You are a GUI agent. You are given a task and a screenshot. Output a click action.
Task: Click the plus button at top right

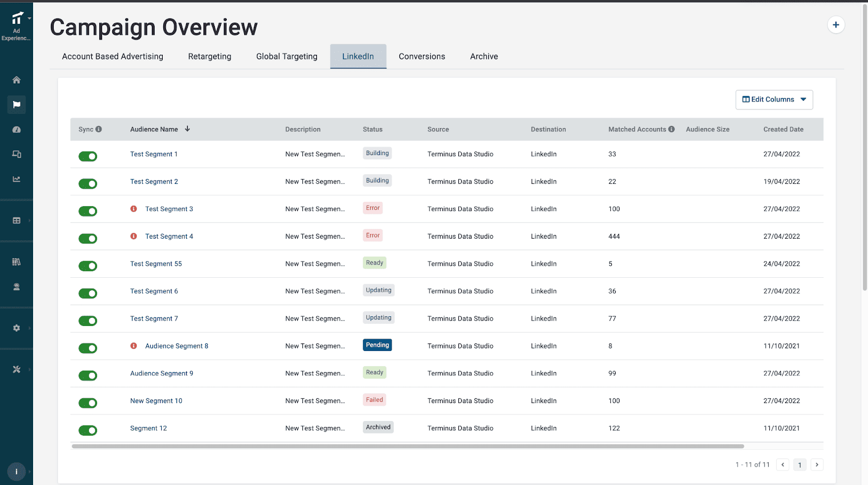(835, 25)
